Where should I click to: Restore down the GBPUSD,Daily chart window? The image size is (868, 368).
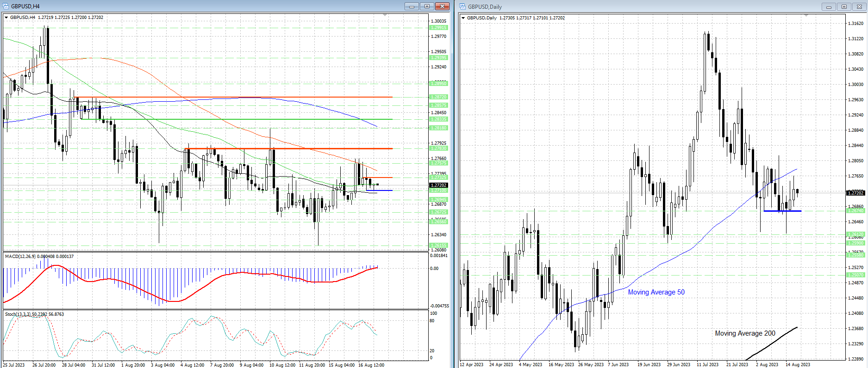(844, 7)
